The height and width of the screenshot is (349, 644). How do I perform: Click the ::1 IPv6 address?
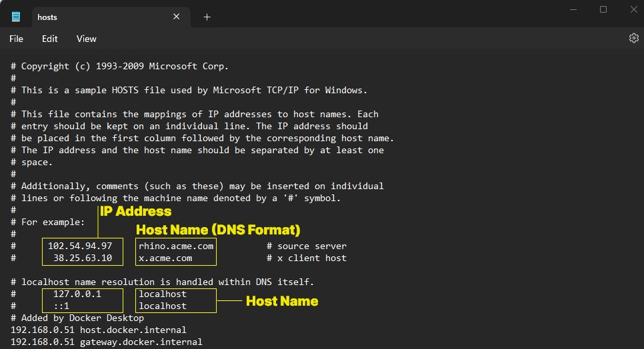click(x=61, y=306)
